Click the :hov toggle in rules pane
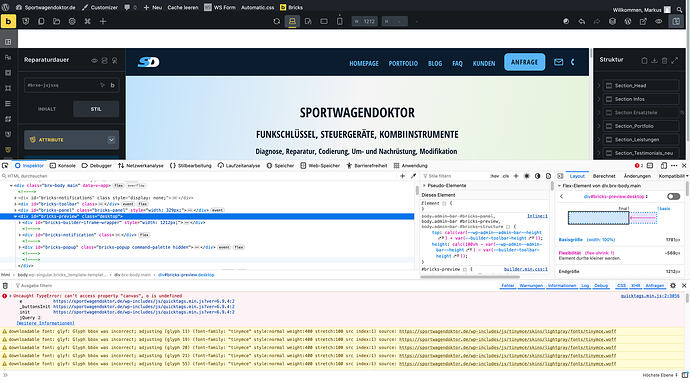 tap(495, 176)
